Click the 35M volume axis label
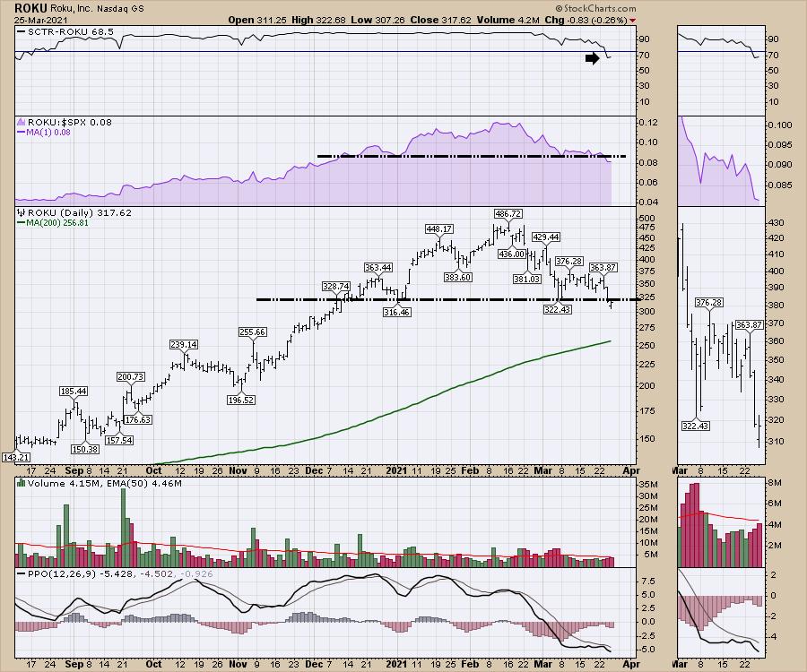 (648, 485)
